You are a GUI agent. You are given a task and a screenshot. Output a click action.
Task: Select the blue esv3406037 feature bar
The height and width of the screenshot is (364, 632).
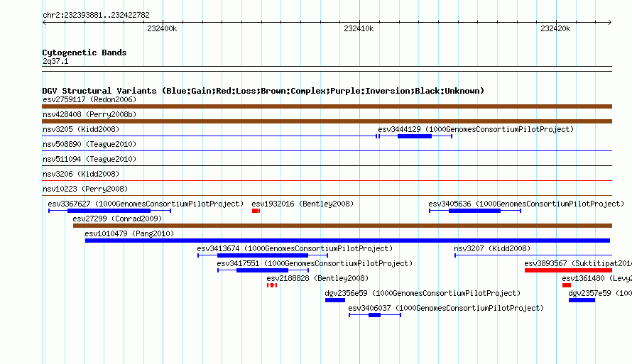374,315
